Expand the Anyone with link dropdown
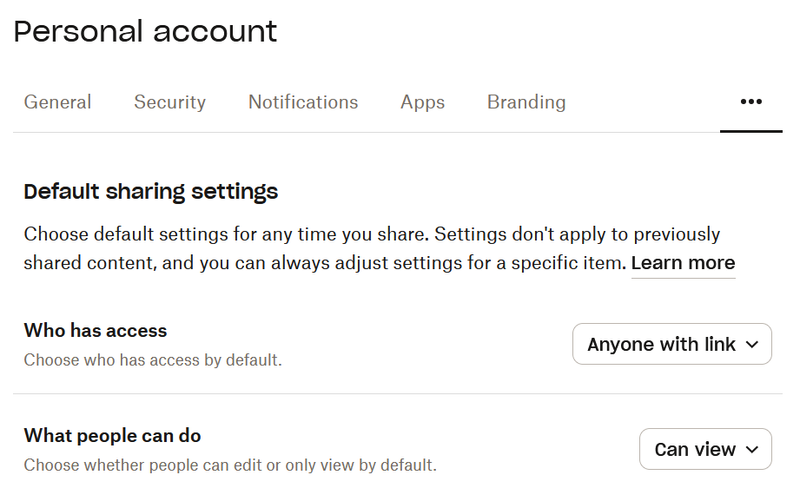The image size is (800, 494). click(x=671, y=345)
